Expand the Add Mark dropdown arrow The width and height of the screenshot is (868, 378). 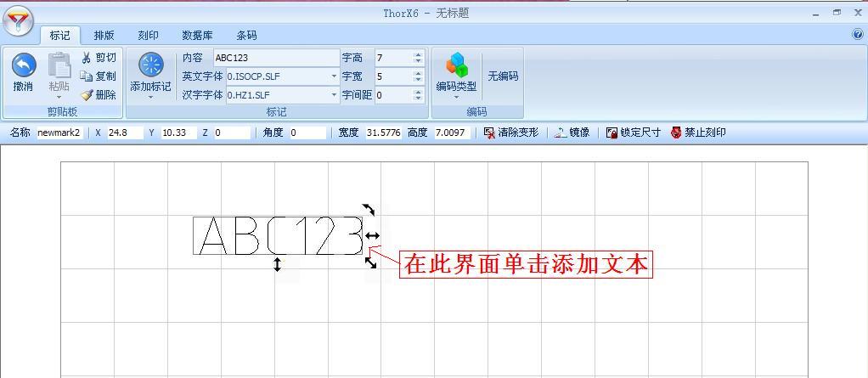pos(150,98)
